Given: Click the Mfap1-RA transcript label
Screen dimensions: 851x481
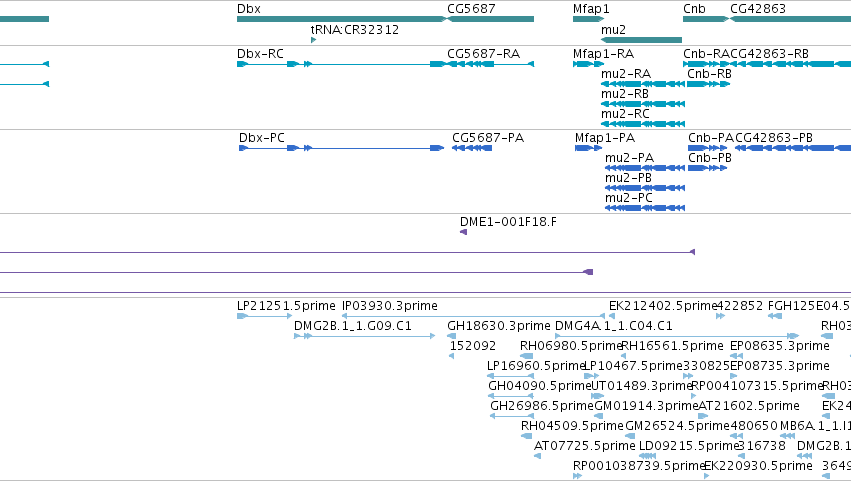Looking at the screenshot, I should tap(604, 54).
